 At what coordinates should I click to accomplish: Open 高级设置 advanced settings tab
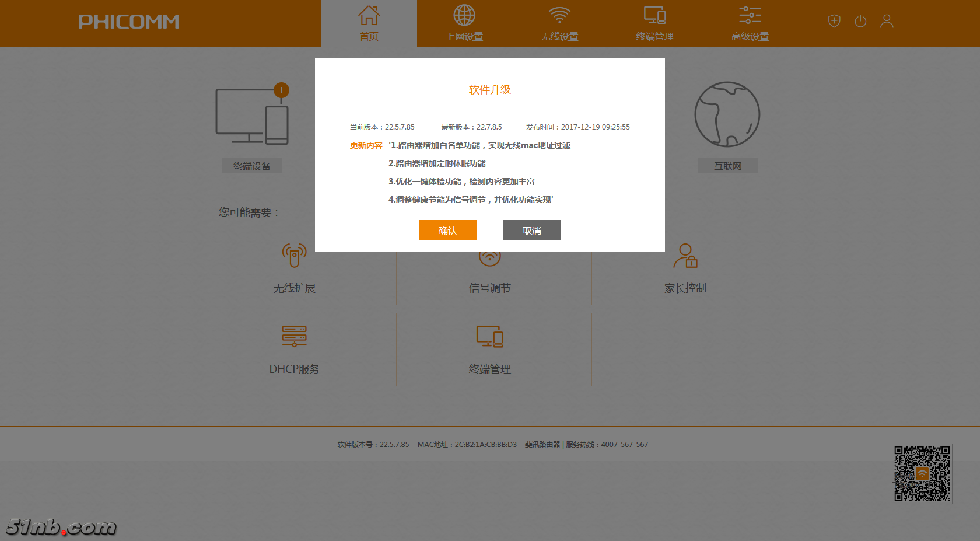[x=750, y=23]
